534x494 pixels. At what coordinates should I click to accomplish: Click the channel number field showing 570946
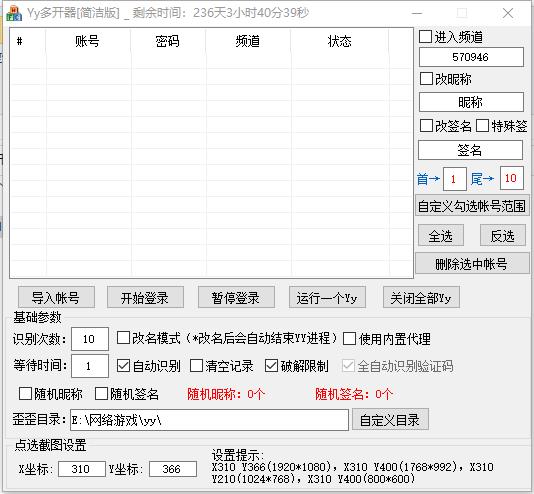pos(471,57)
